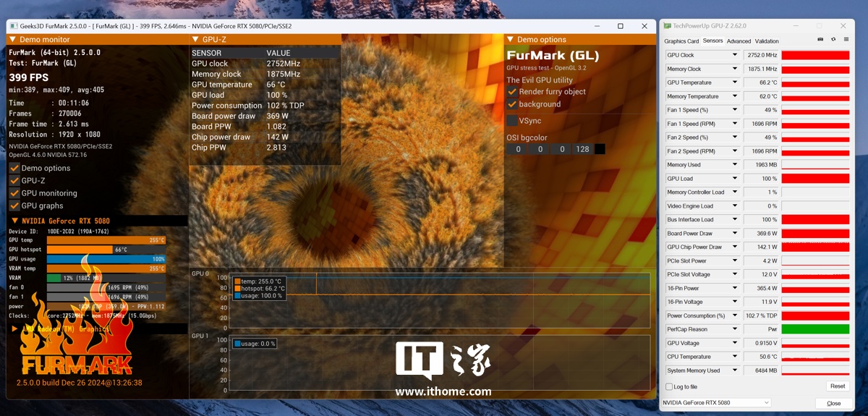The image size is (868, 416).
Task: Take a GPU-Z screenshot with the camera icon
Action: click(820, 39)
